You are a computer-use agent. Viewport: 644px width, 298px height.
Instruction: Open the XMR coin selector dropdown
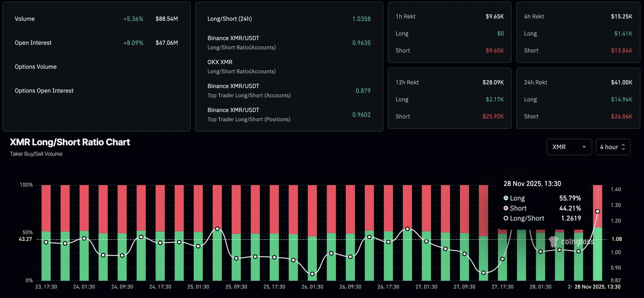[569, 147]
